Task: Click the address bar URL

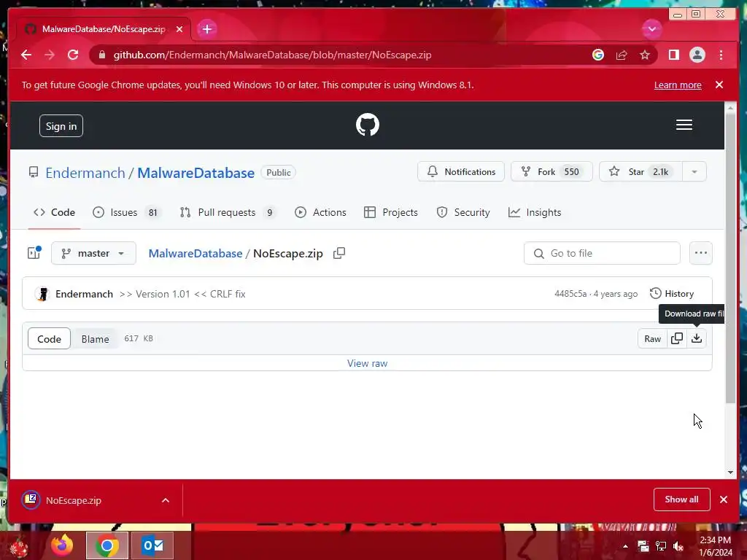Action: pos(272,55)
